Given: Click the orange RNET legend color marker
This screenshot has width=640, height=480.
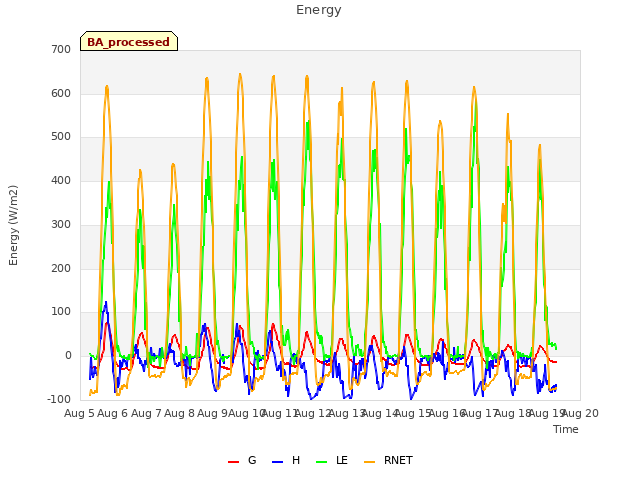Looking at the screenshot, I should click(x=369, y=462).
